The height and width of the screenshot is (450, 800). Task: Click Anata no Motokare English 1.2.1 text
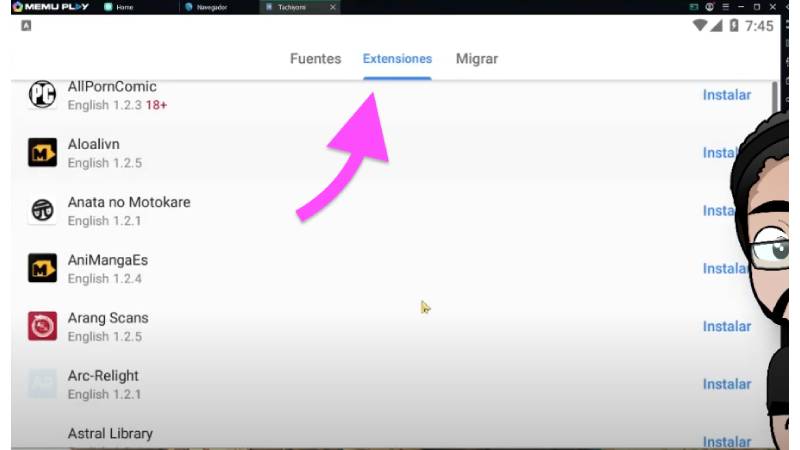(104, 221)
